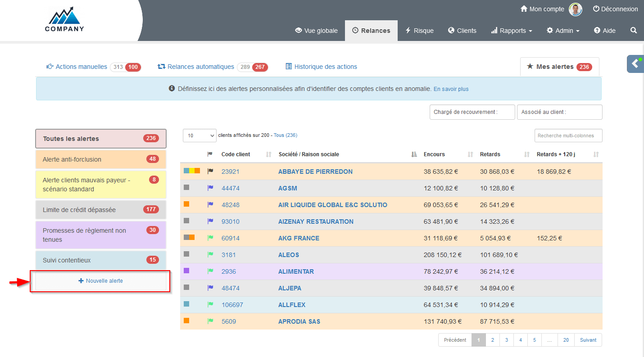Click the purple swatch on ALIMENTAR row
Image resolution: width=644 pixels, height=357 pixels.
pos(186,271)
